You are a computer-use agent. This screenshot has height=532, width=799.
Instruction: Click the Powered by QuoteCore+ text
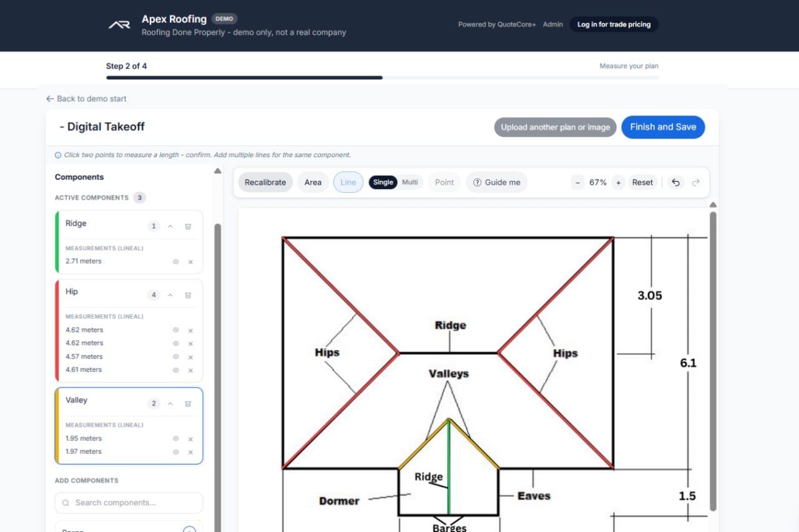point(497,24)
